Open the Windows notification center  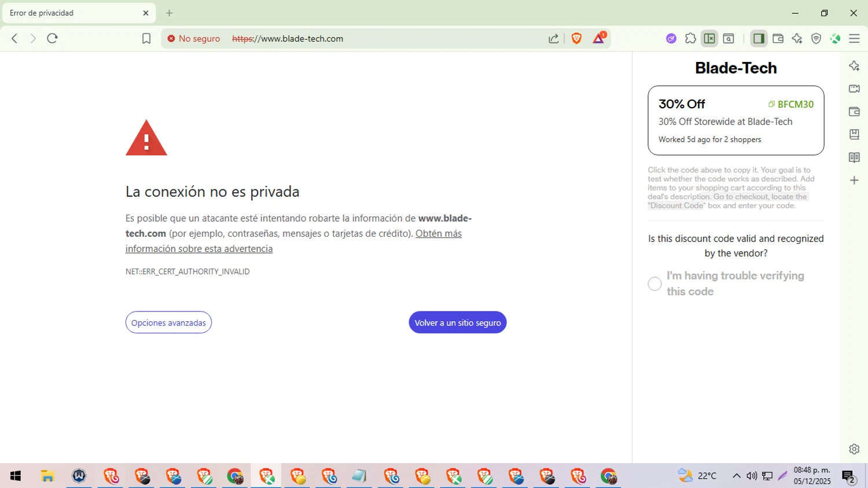click(849, 476)
